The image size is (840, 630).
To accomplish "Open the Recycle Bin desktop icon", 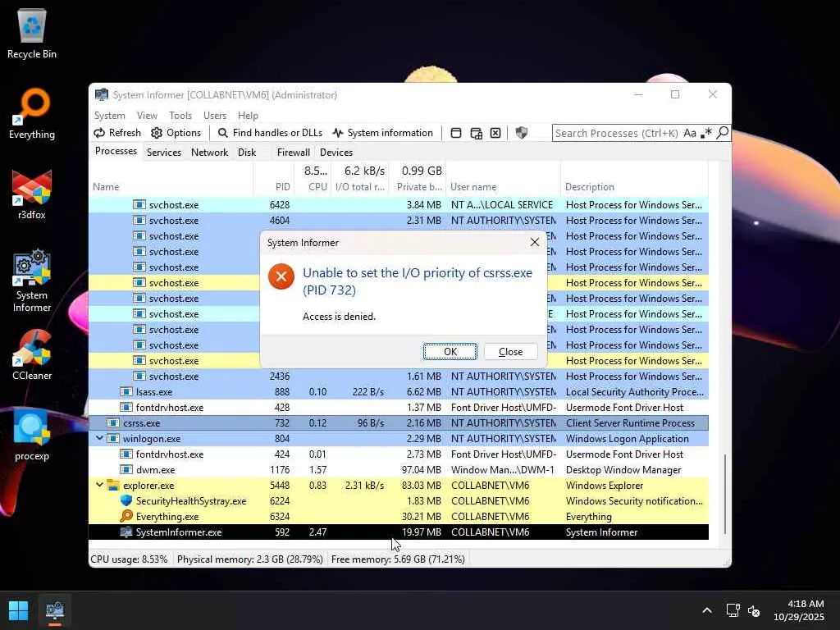I will (32, 34).
